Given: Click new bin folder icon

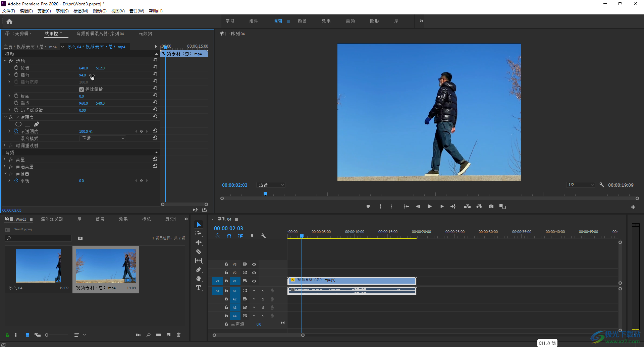Looking at the screenshot, I should click(158, 335).
